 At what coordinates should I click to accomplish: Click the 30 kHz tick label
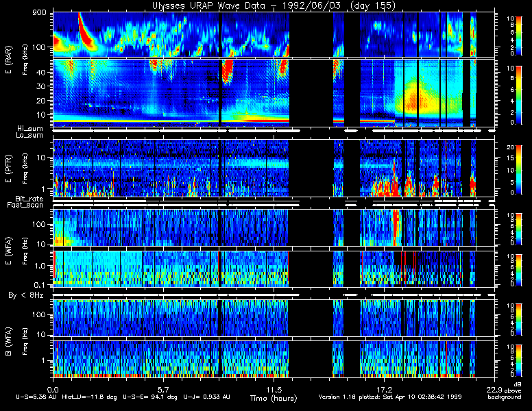point(40,86)
